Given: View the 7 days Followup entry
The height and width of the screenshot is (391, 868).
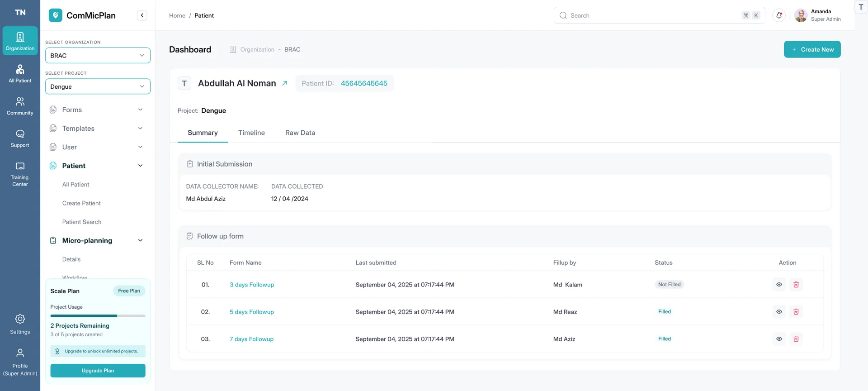Looking at the screenshot, I should click(x=779, y=339).
